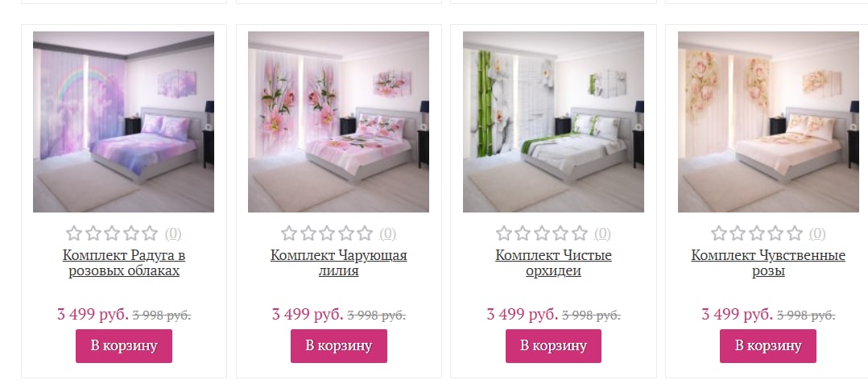Rate Чарующая лилия three stars
The height and width of the screenshot is (392, 868).
[x=327, y=233]
